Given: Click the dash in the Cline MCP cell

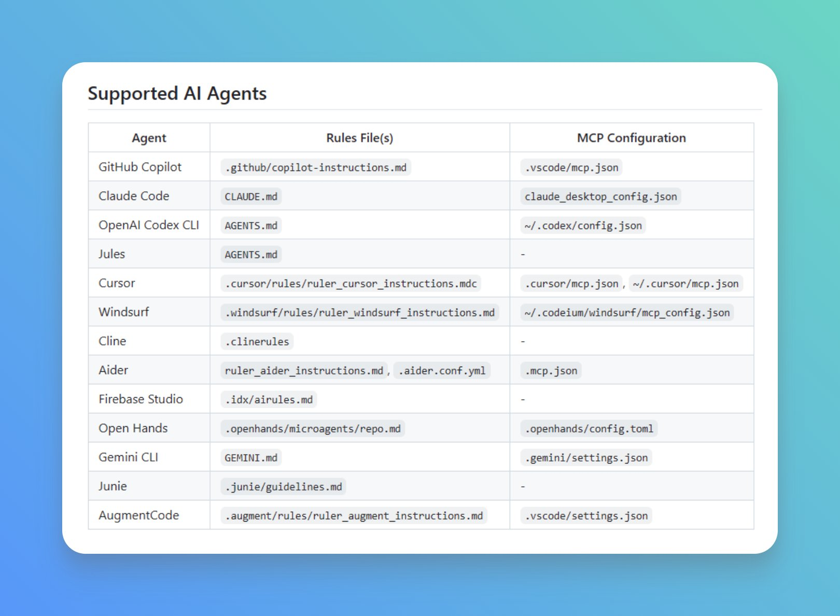Looking at the screenshot, I should pos(523,342).
